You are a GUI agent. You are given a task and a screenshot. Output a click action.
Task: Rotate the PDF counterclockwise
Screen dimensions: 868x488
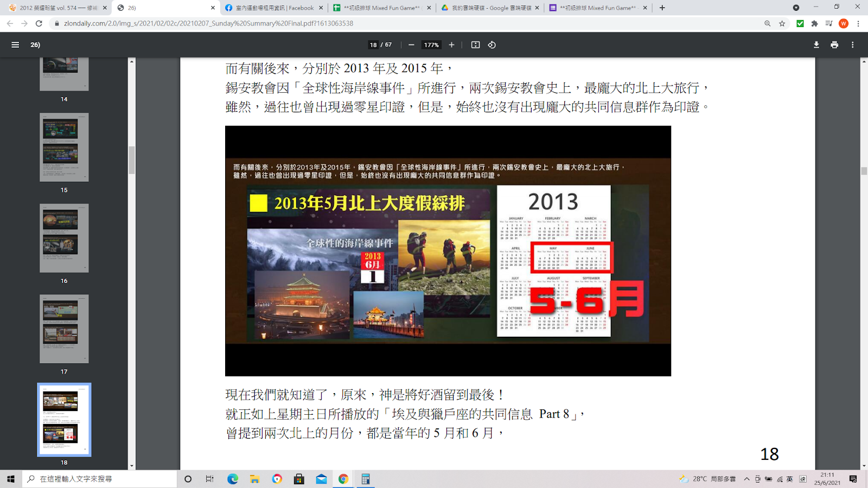[492, 45]
